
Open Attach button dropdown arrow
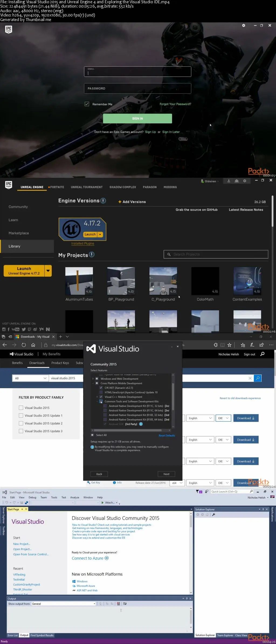coord(117,503)
